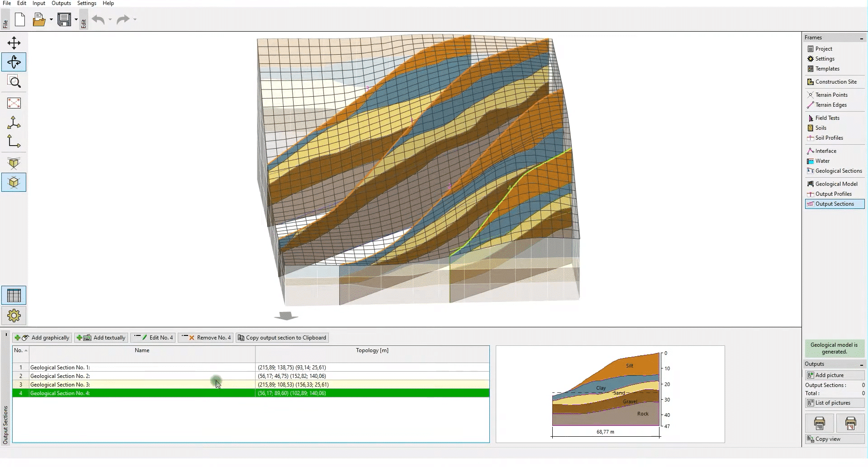Open the Geological Model frame
Screen dimensions: 868x467
point(836,184)
